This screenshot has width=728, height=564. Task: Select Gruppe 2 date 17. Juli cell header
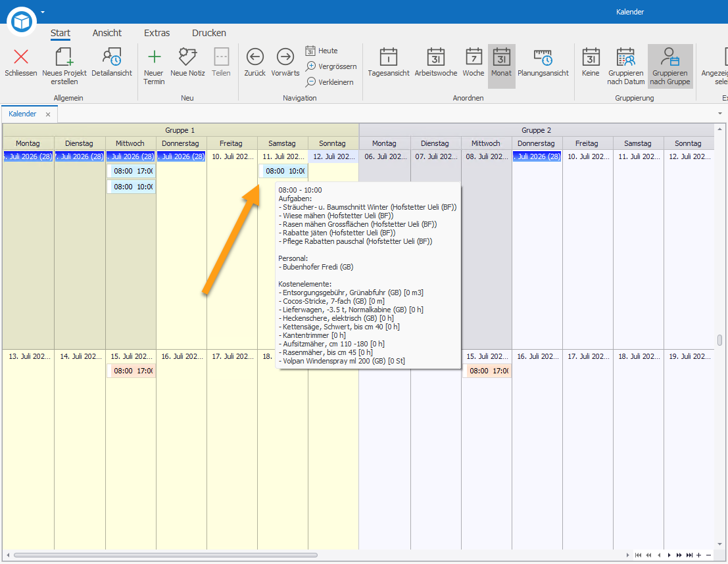[588, 356]
